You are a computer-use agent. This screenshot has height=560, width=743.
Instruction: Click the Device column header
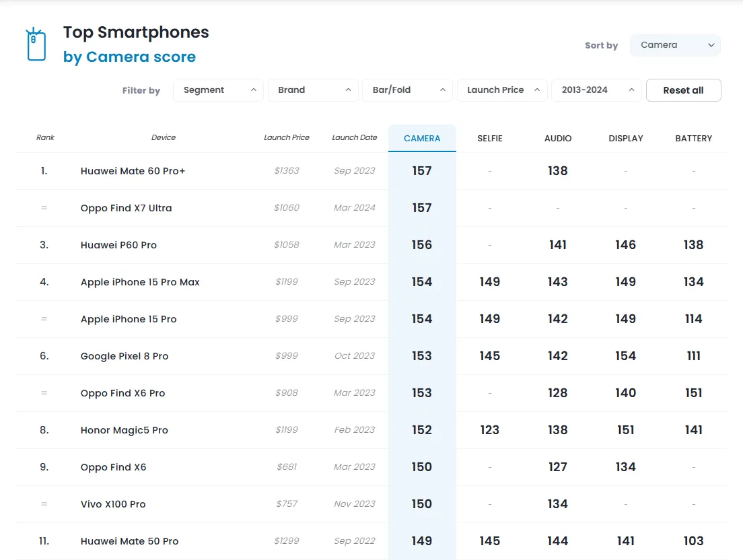(x=164, y=137)
